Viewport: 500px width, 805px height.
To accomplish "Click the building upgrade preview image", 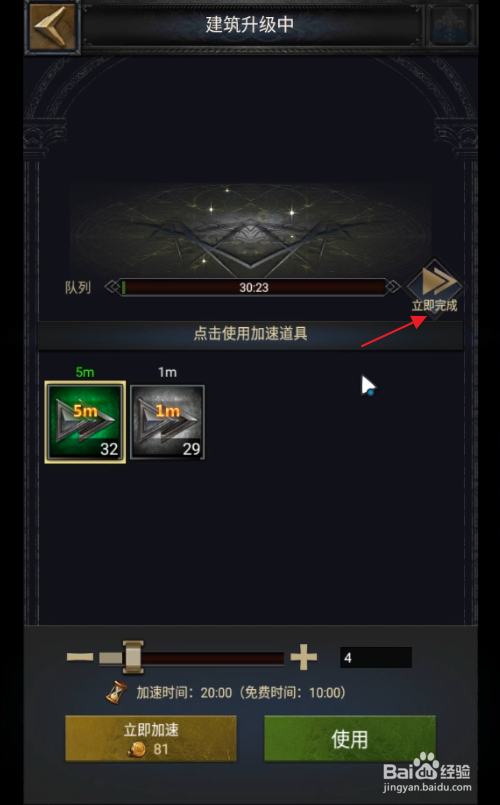I will pyautogui.click(x=251, y=228).
